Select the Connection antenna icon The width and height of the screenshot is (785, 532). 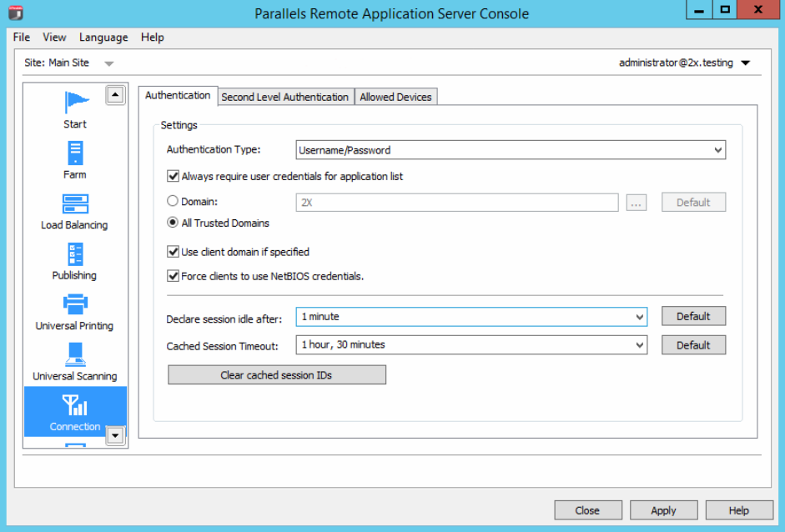[x=75, y=405]
